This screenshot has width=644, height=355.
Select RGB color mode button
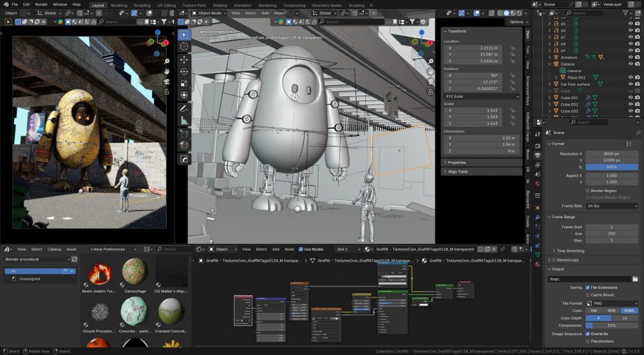612,311
